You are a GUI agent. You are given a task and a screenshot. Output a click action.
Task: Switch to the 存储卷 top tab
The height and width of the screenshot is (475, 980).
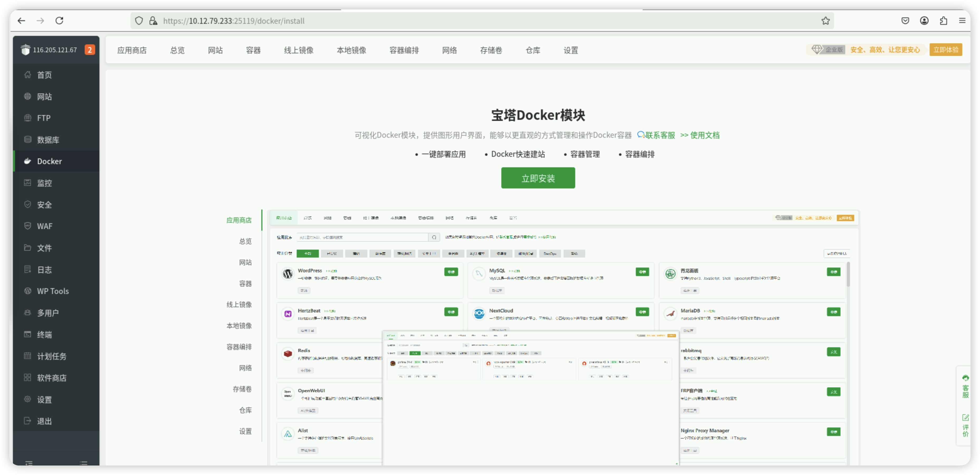point(491,50)
